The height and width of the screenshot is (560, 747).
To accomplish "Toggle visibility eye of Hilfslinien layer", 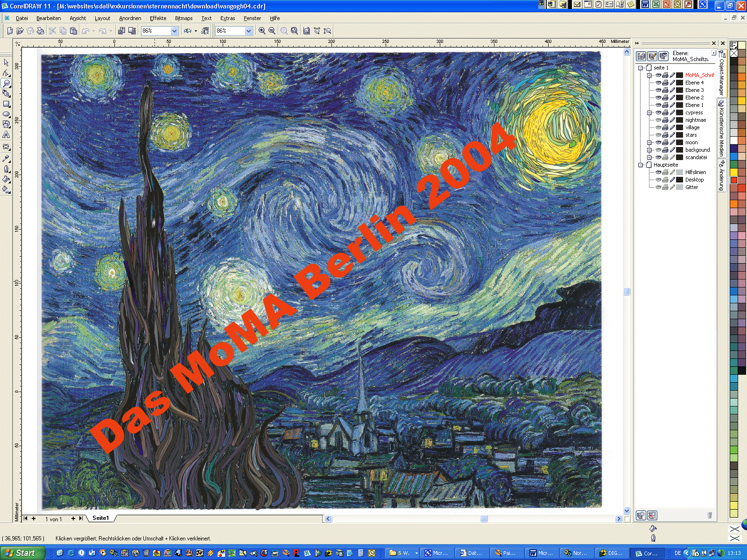I will pyautogui.click(x=658, y=172).
